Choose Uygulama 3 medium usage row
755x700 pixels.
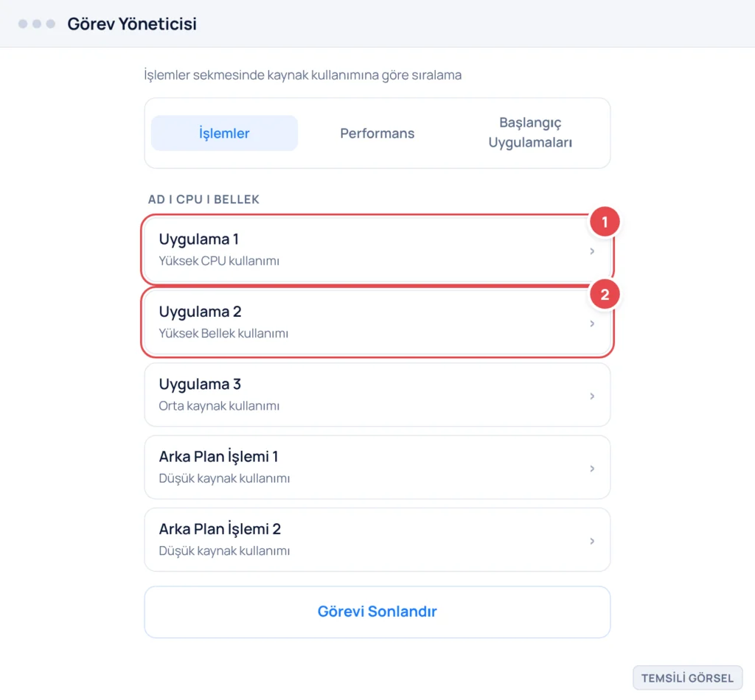(x=377, y=394)
